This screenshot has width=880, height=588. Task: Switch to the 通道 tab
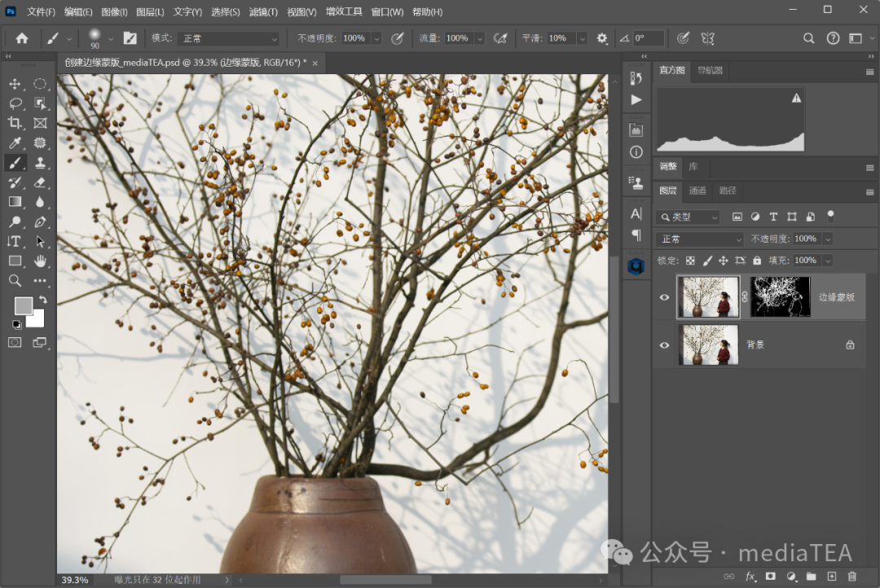697,191
